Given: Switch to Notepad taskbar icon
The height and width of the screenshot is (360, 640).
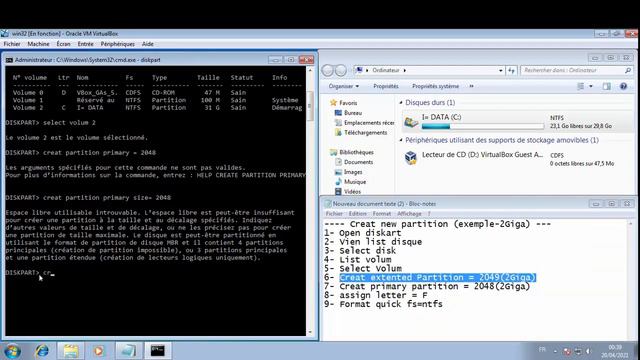Looking at the screenshot, I should point(128,351).
